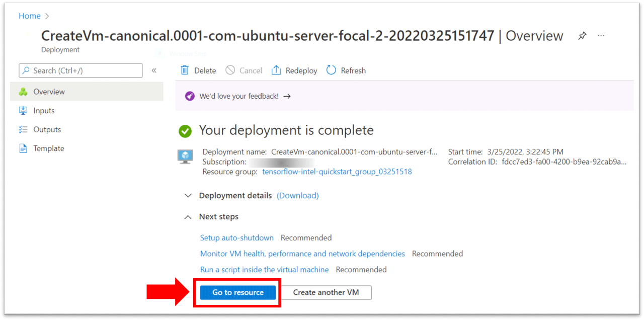Click the Outputs list icon

[x=23, y=129]
